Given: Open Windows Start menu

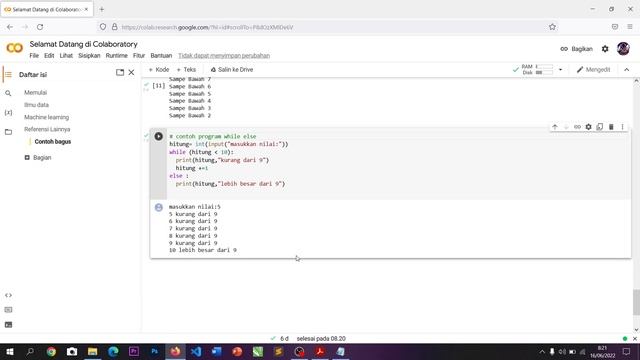Looking at the screenshot, I should (x=10, y=351).
